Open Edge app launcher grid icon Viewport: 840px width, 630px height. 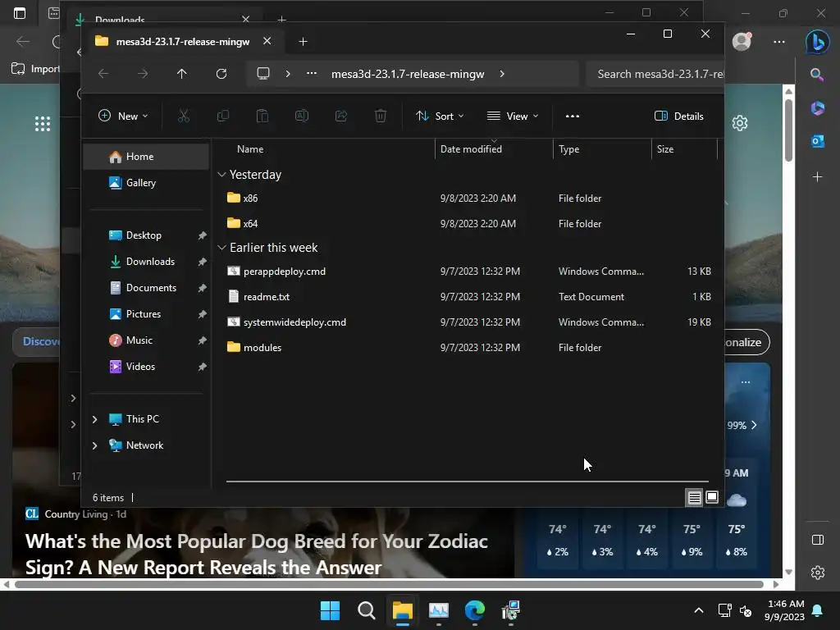(x=43, y=124)
